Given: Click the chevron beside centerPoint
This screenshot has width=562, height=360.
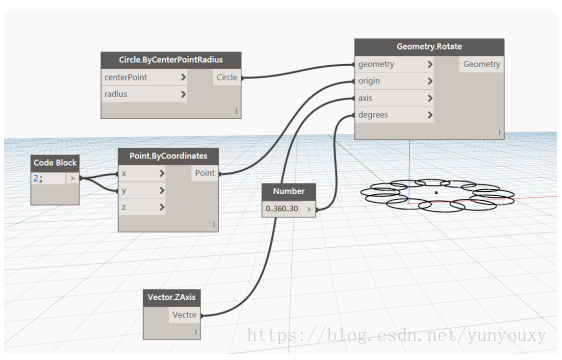Looking at the screenshot, I should pos(183,77).
